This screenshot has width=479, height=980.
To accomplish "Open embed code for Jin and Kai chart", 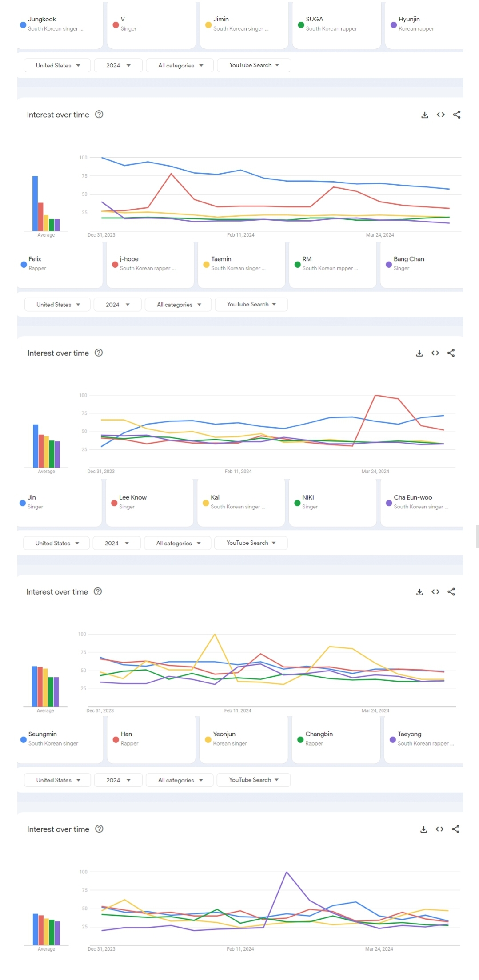I will point(435,592).
